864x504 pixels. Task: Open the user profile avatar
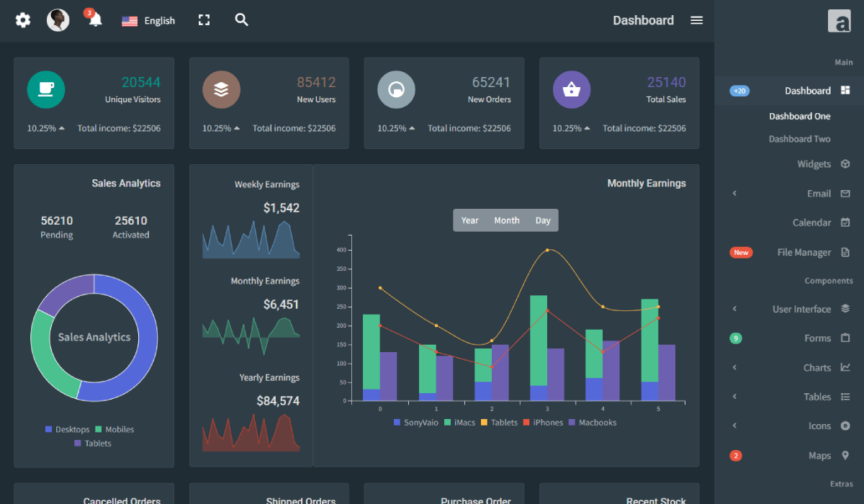coord(58,20)
